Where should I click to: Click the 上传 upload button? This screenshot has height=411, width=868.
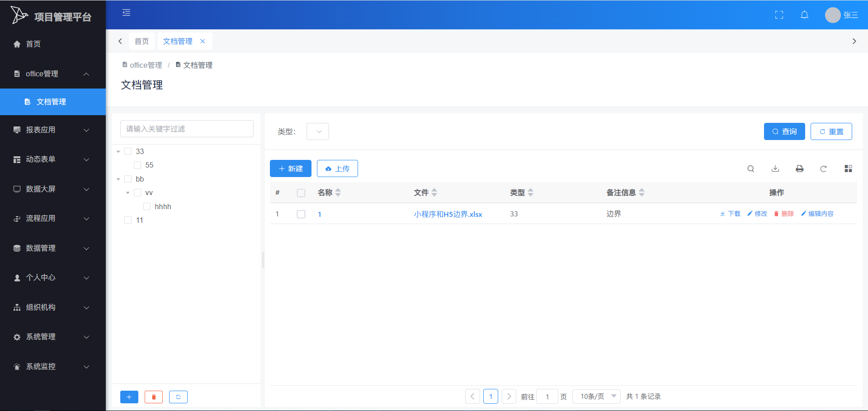(x=337, y=168)
